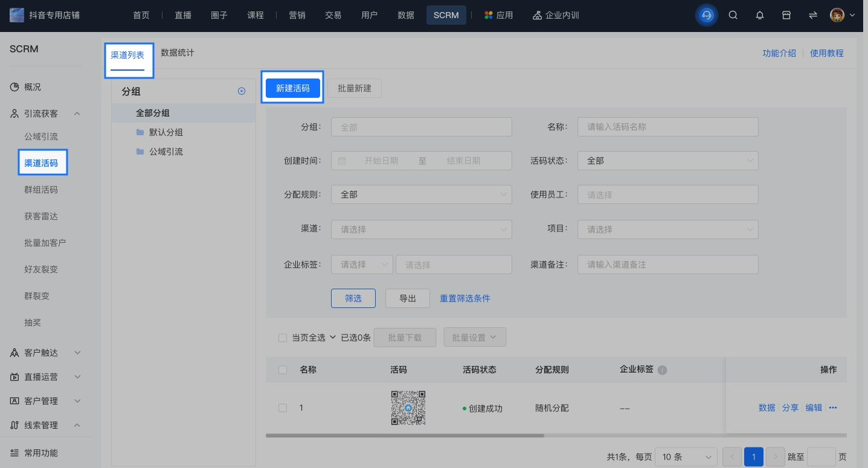Expand the 客户管理 sidebar section
The height and width of the screenshot is (468, 868).
77,401
